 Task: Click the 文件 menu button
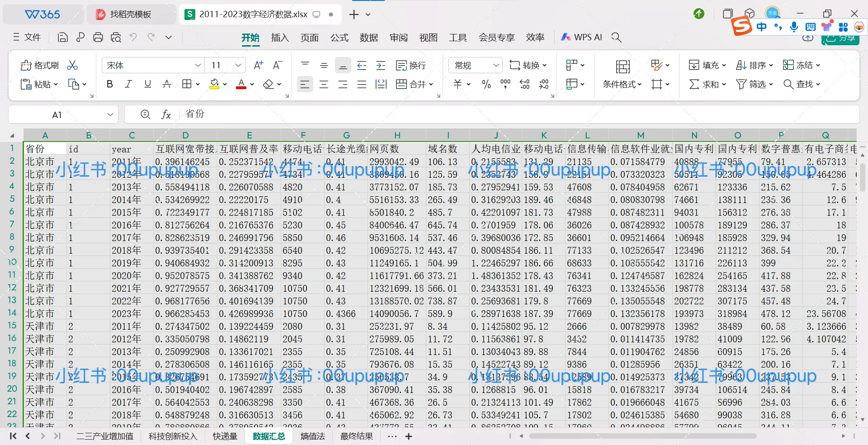(x=27, y=37)
